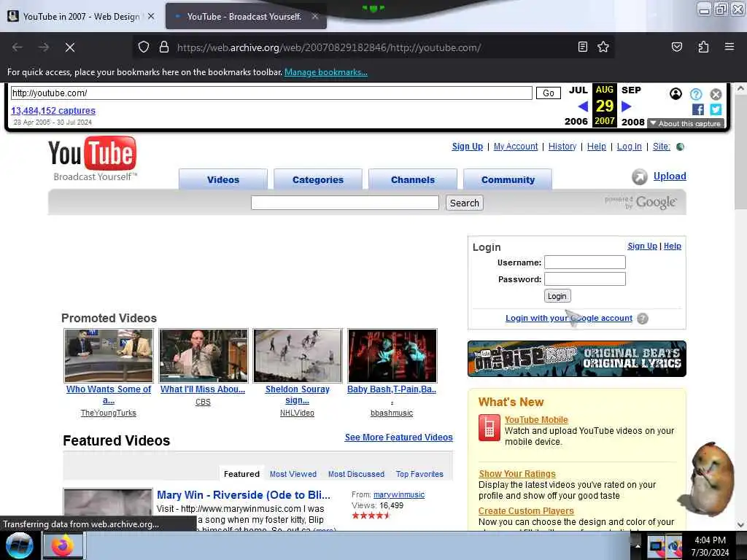Open History link in top navigation

point(562,146)
